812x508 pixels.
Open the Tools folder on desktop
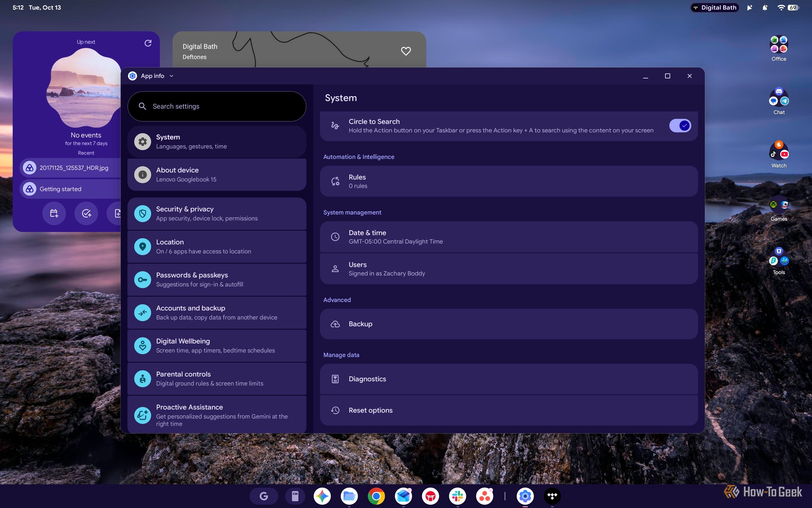coord(778,261)
